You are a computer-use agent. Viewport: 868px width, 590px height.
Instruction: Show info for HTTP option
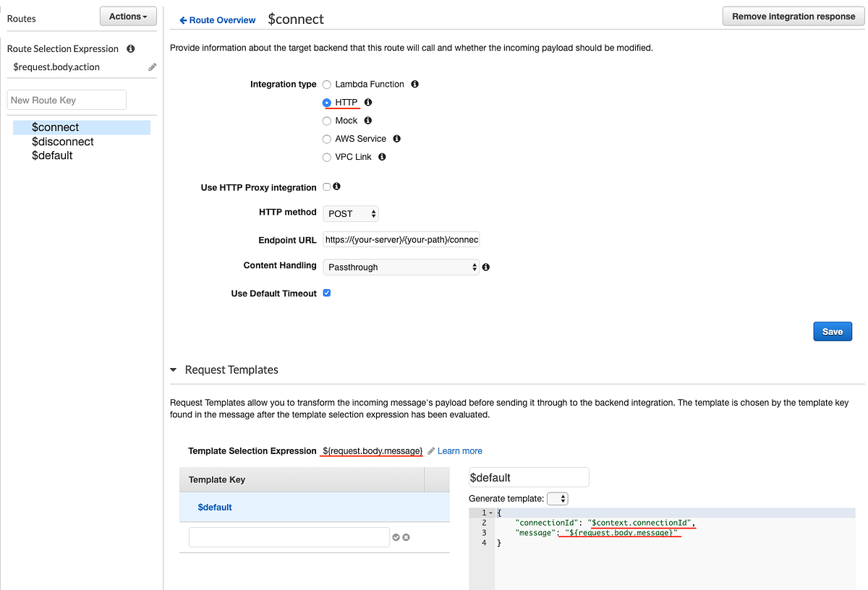click(x=368, y=102)
